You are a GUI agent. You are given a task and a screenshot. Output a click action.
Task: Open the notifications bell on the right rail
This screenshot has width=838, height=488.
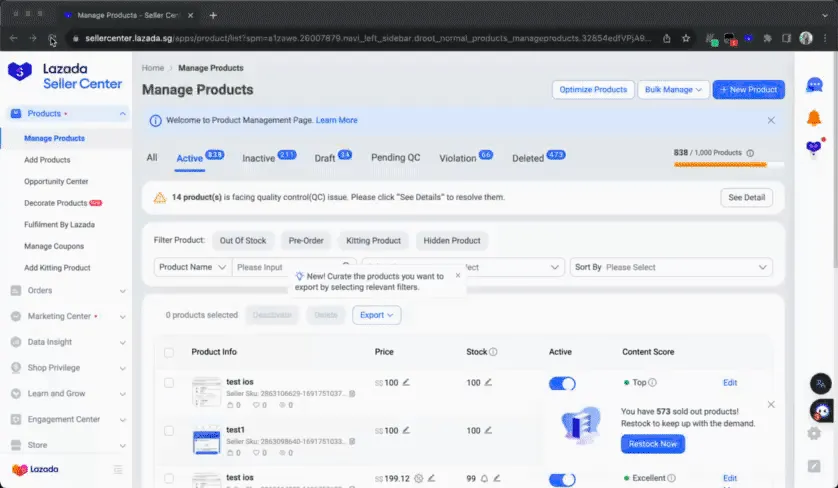pos(813,118)
